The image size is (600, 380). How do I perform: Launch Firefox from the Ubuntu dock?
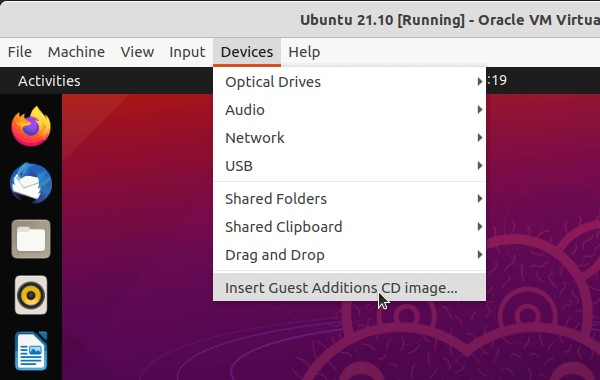(x=31, y=127)
